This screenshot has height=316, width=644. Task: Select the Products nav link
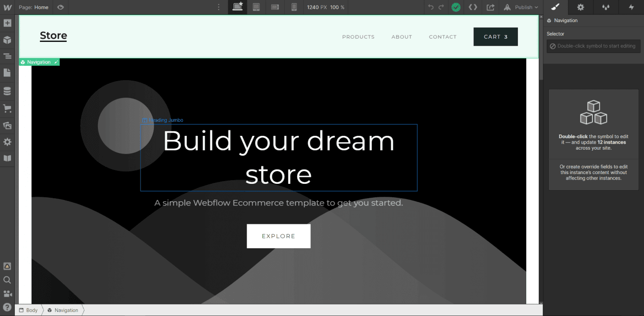[x=358, y=37]
